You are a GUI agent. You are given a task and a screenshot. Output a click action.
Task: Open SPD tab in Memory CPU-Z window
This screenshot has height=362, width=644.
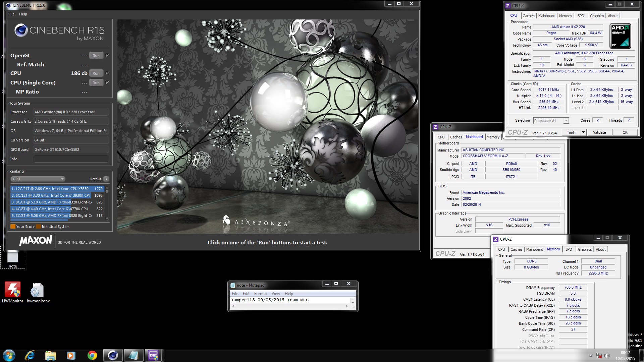[569, 249]
